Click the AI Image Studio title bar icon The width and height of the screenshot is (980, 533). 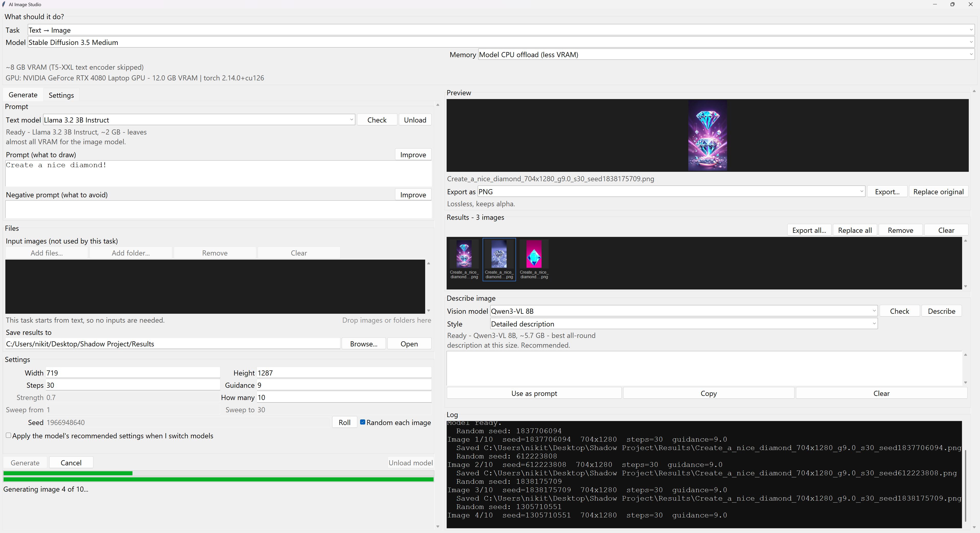[4, 4]
